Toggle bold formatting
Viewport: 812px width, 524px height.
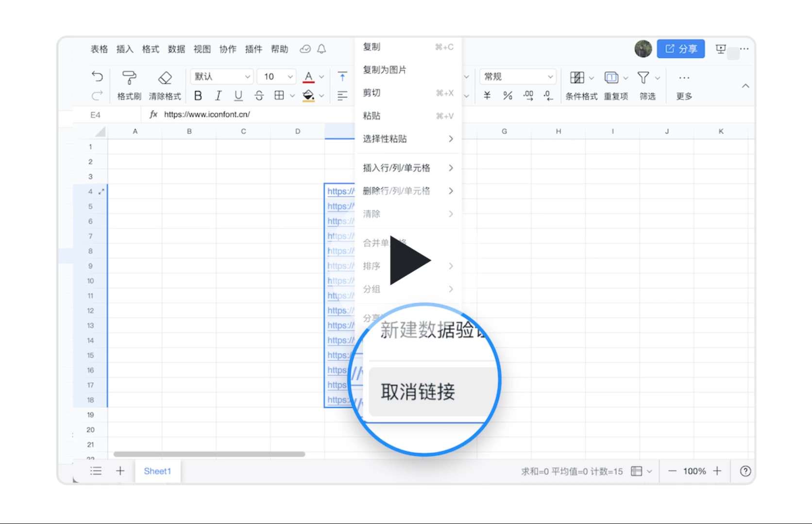pos(198,96)
